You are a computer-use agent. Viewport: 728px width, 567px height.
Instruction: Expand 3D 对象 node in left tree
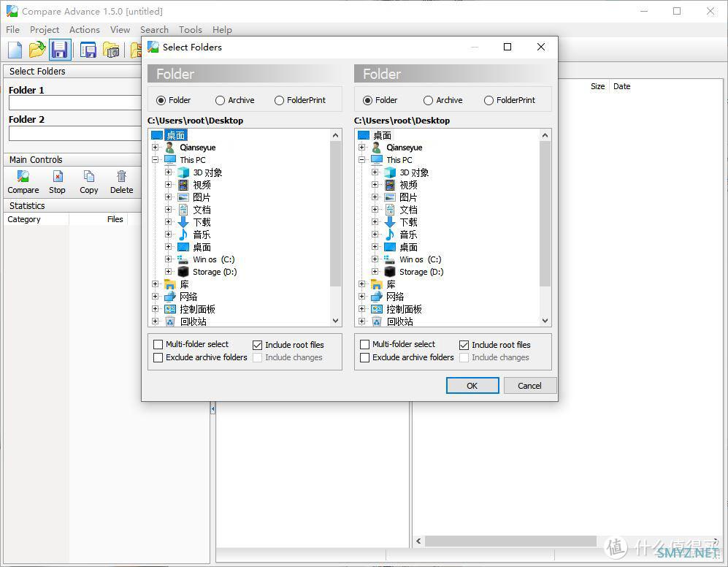point(168,172)
